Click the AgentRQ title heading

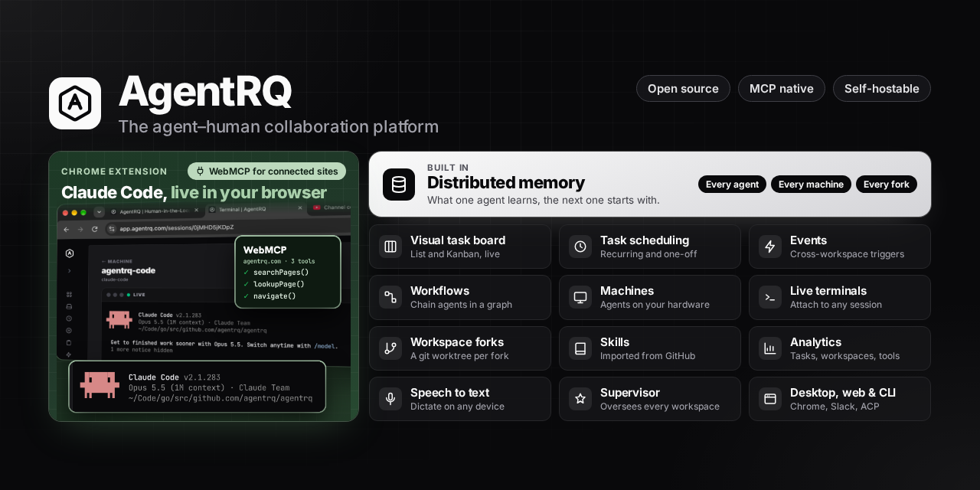coord(205,91)
